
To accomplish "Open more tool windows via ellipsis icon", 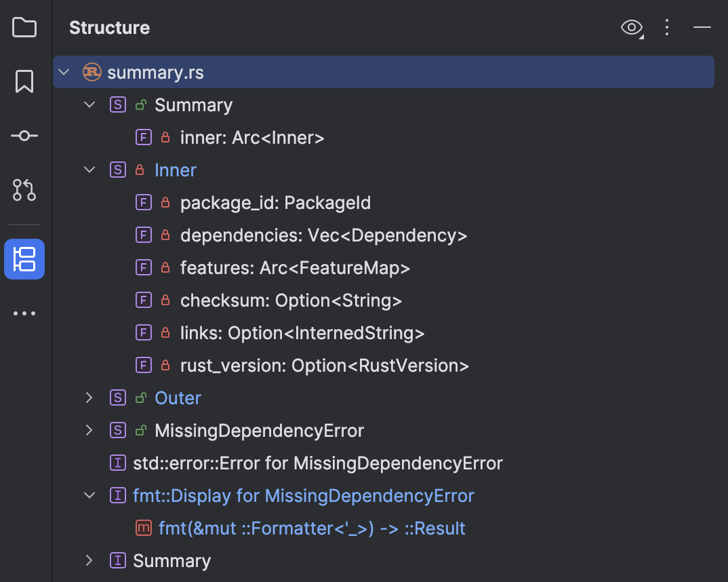I will click(x=24, y=313).
